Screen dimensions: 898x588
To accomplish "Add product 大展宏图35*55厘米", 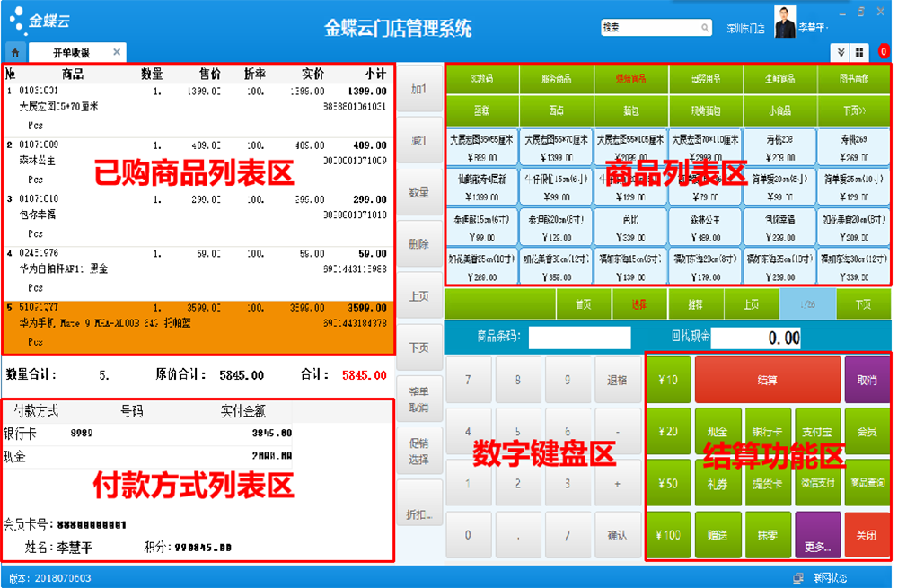I will coord(481,147).
